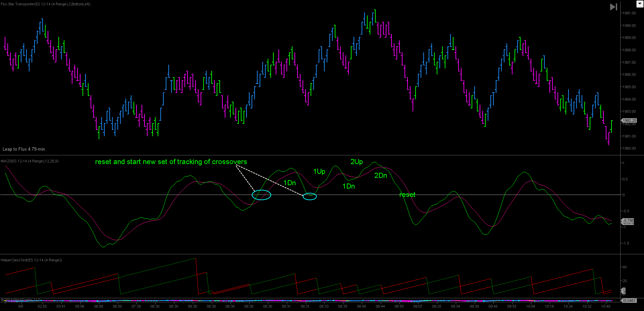This screenshot has width=644, height=311.
Task: Click the 1991.00 price axis label
Action: tap(630, 13)
